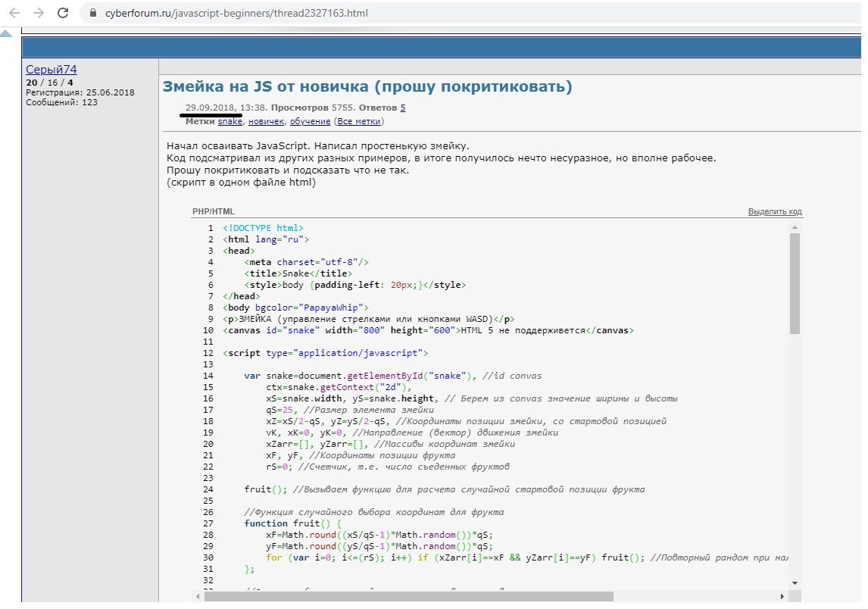Viewport: 868px width, 609px height.
Task: Click the code box scroll right arrow
Action: 782,596
